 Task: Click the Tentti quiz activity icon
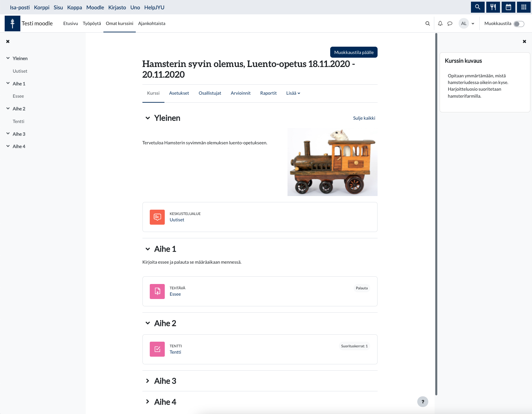(157, 349)
